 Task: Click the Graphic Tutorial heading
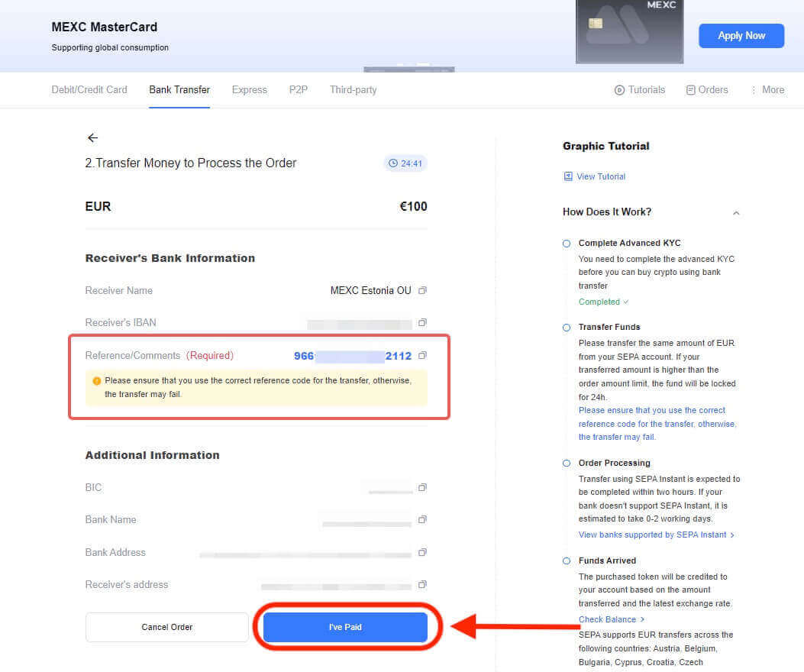(605, 146)
